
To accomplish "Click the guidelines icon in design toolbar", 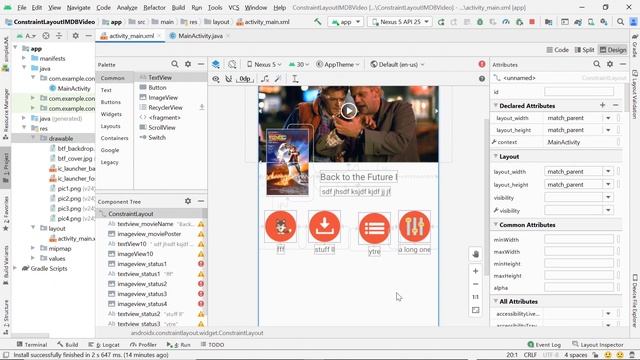I will point(295,79).
